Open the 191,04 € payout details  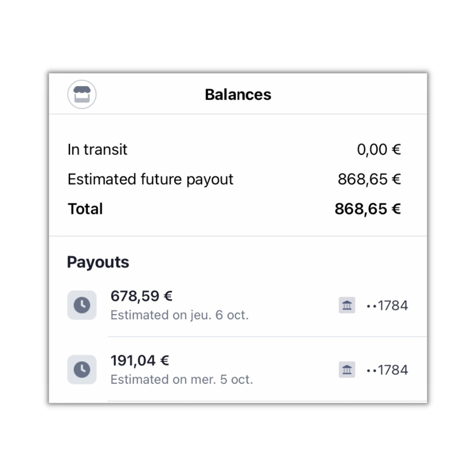point(238,369)
